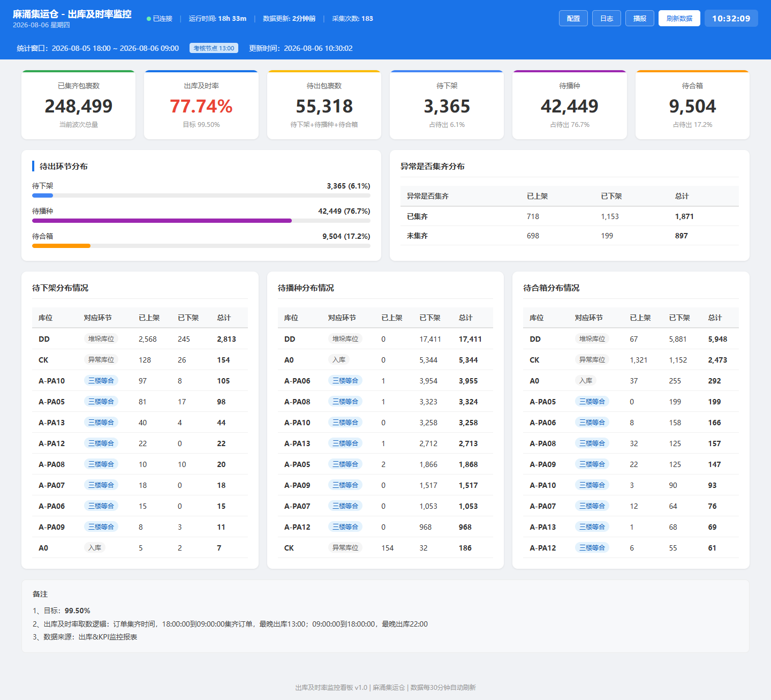Screen dimensions: 771x700
Task: Refresh data with 刷新数据 button
Action: pyautogui.click(x=679, y=18)
